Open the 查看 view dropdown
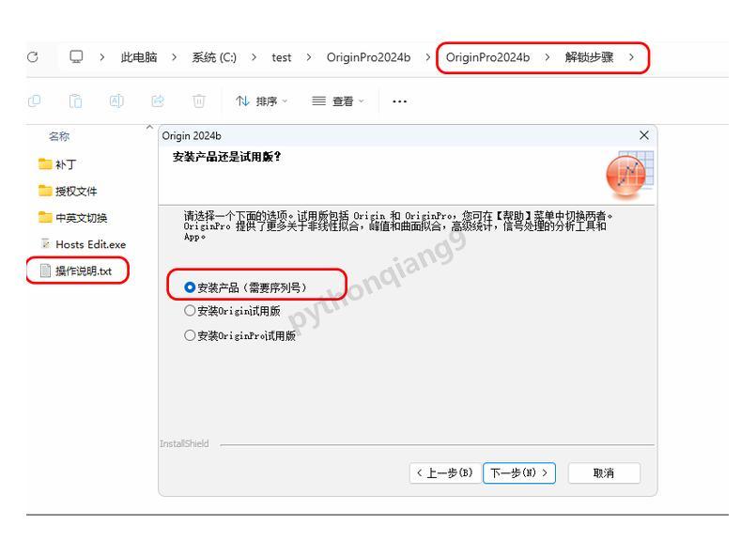756x557 pixels. pos(337,101)
